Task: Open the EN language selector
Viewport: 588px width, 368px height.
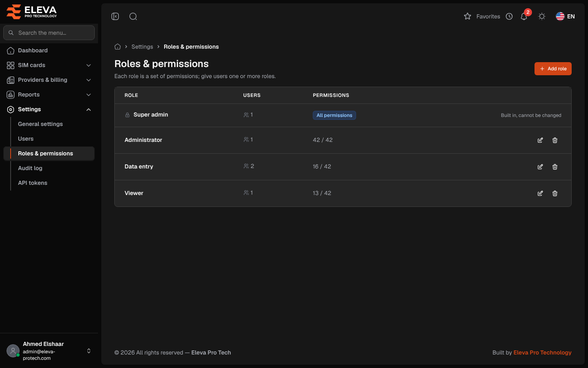Action: tap(565, 16)
